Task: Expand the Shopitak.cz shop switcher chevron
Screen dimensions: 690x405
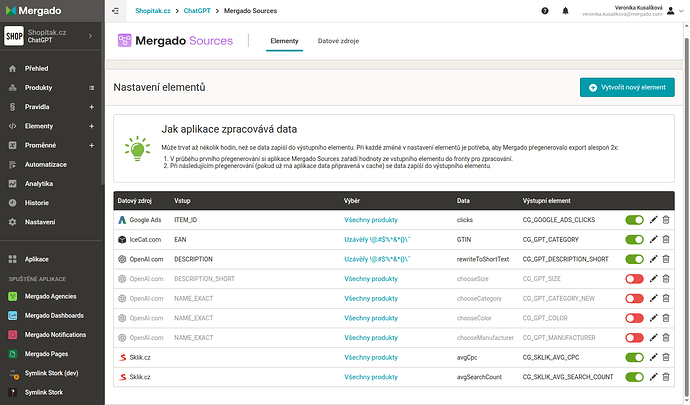Action: pos(90,36)
